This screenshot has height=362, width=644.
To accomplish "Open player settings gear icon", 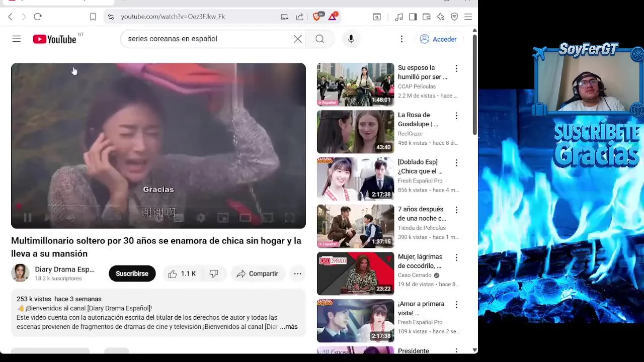I will tap(201, 218).
